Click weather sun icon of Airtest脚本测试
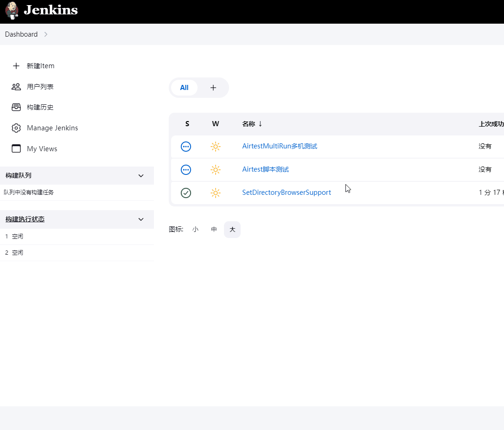The height and width of the screenshot is (430, 504). point(216,170)
